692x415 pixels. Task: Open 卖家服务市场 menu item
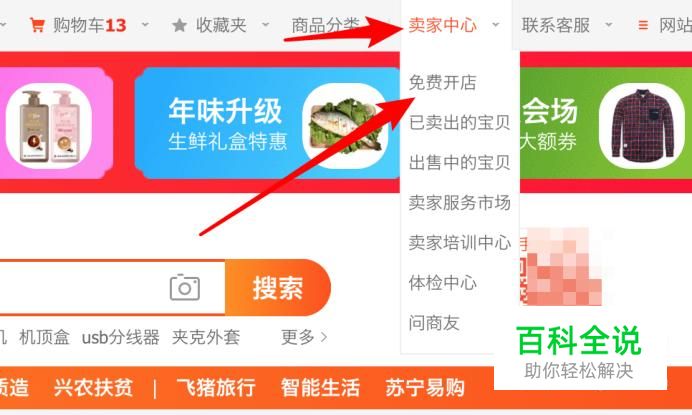pos(459,203)
